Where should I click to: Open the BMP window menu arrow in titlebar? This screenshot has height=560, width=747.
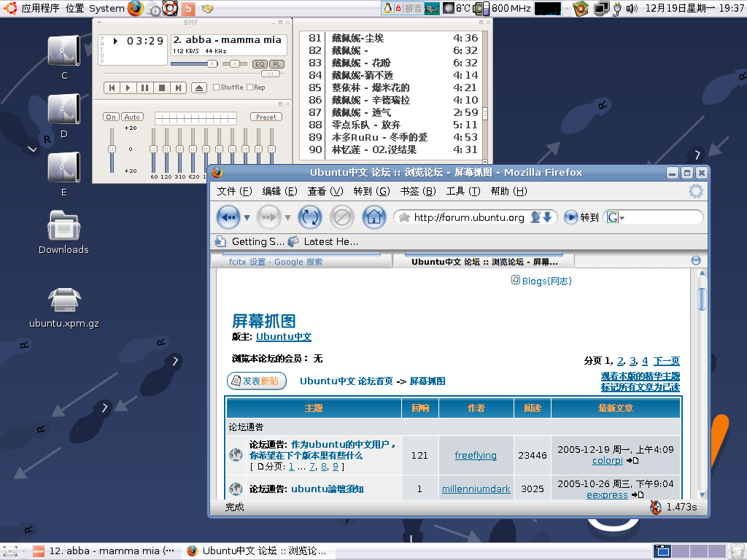pos(99,23)
